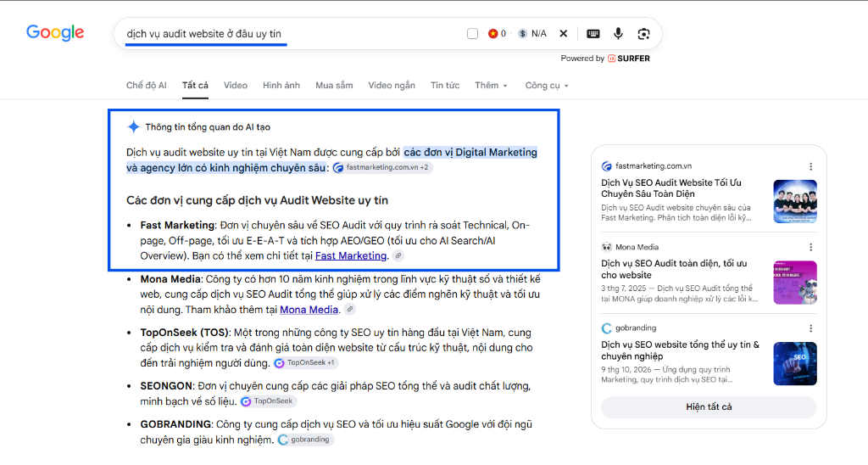Switch to the Chế độ AI tab
This screenshot has height=465, width=868.
tap(146, 86)
